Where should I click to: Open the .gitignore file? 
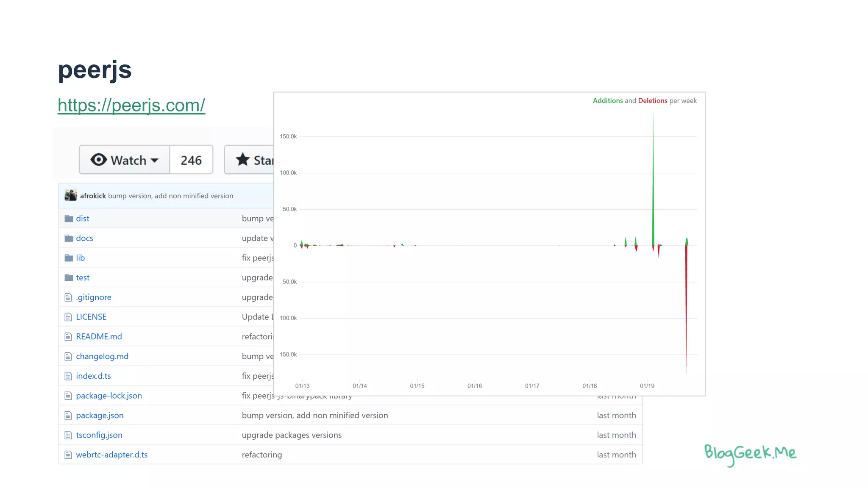94,297
